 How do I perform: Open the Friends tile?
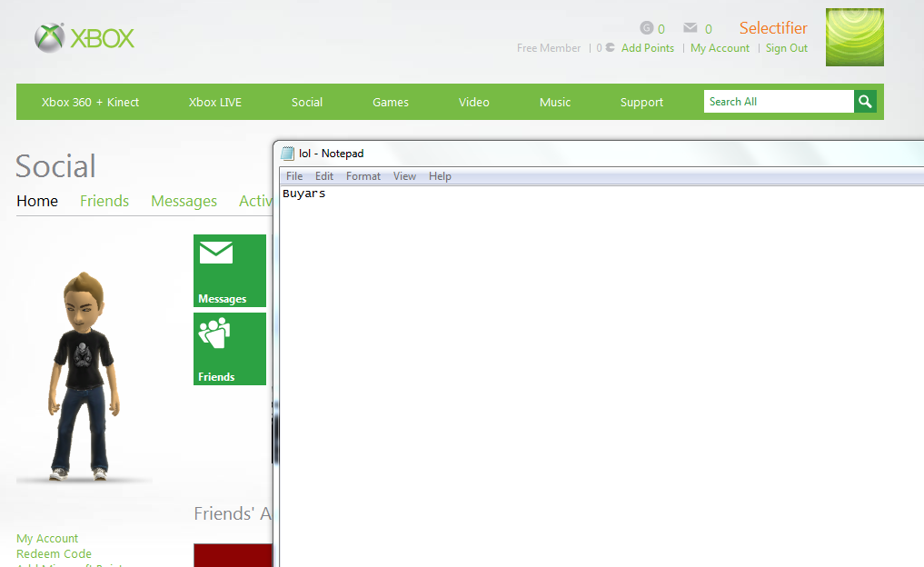[x=230, y=349]
